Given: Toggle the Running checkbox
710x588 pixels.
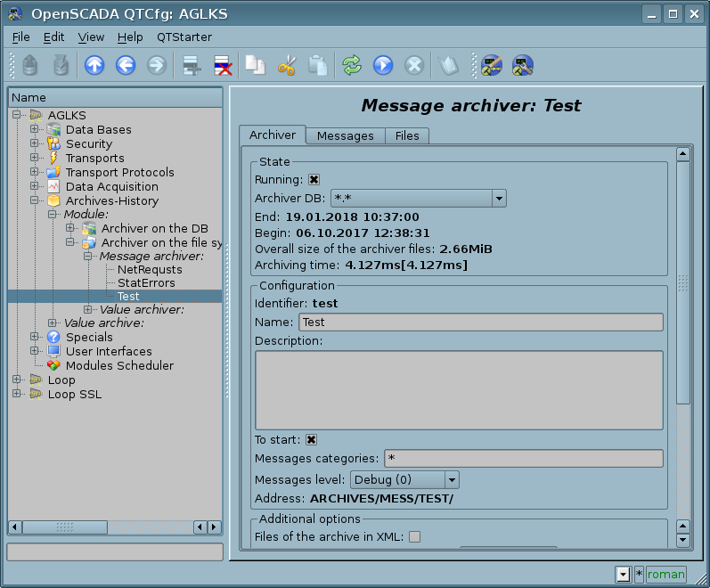Looking at the screenshot, I should click(x=314, y=179).
